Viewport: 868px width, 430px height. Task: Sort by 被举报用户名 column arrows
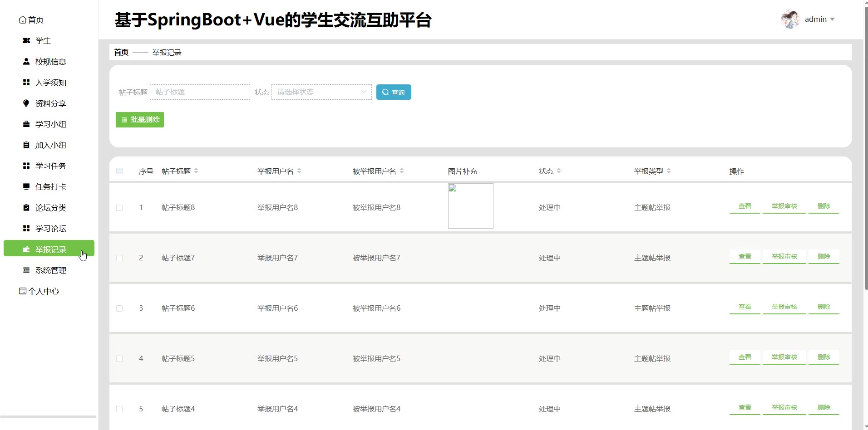coord(402,171)
